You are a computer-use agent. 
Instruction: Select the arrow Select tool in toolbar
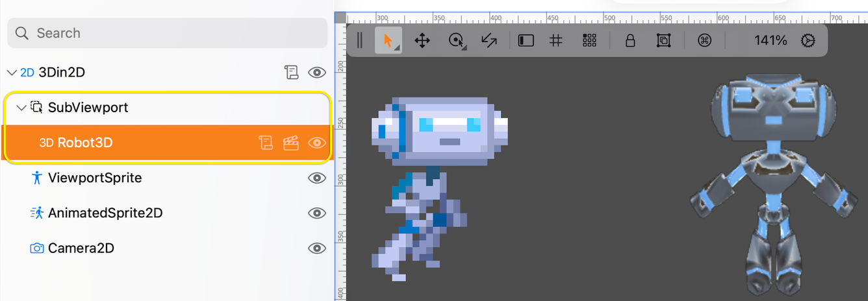coord(388,41)
